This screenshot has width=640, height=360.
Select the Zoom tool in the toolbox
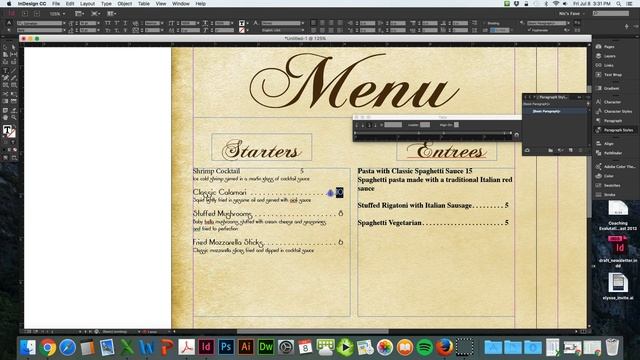point(13,118)
